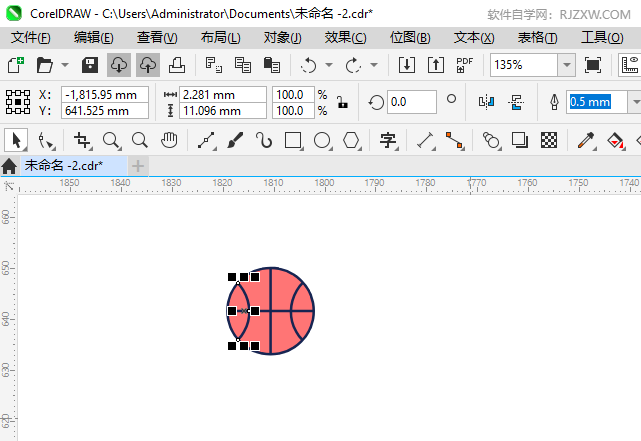Click the Mirror horizontally icon
Screen dimensions: 641x441
pos(486,102)
